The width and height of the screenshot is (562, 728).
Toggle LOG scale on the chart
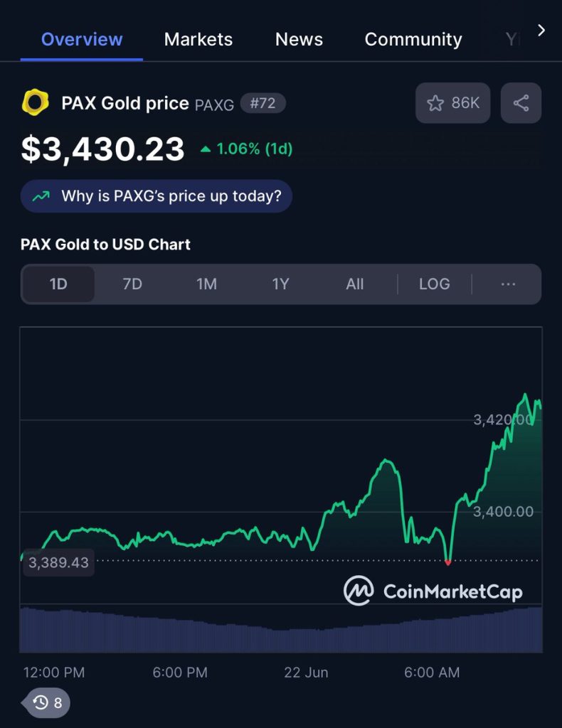[x=434, y=284]
